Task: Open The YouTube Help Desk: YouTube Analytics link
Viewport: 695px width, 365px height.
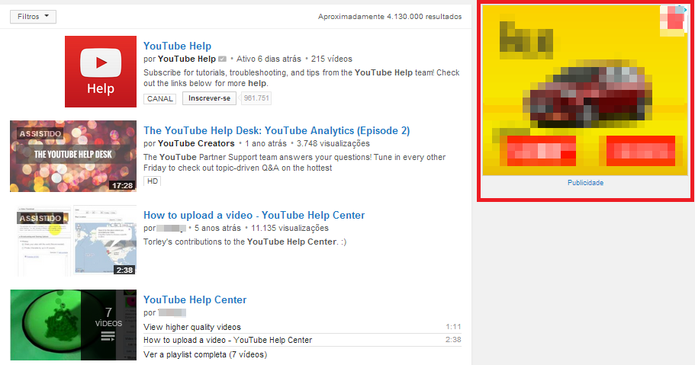Action: (x=277, y=131)
